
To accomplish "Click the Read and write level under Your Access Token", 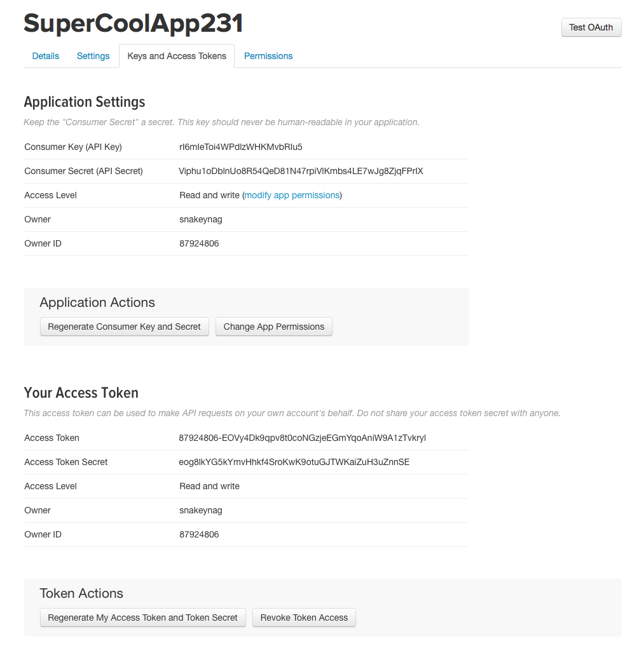I will click(x=210, y=486).
